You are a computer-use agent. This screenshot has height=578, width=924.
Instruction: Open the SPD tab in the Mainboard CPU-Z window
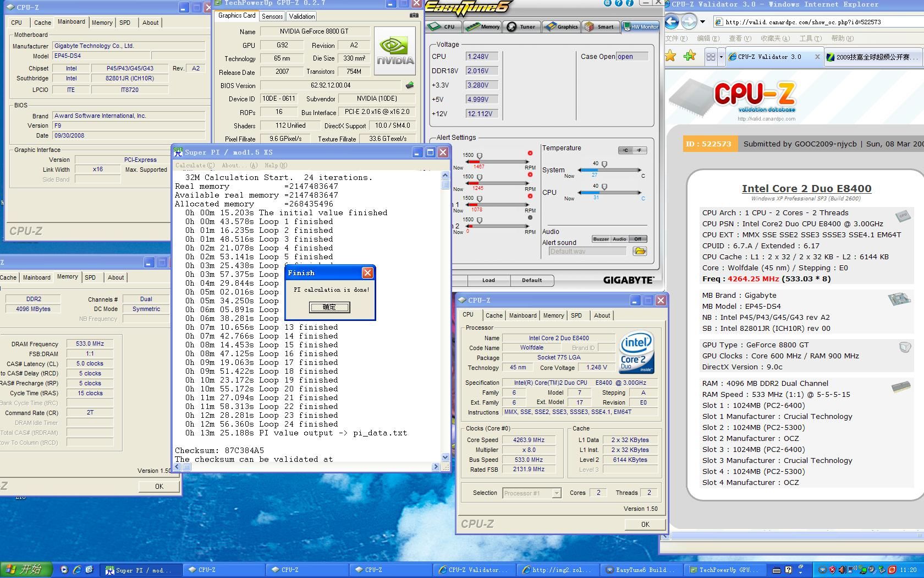(x=125, y=23)
